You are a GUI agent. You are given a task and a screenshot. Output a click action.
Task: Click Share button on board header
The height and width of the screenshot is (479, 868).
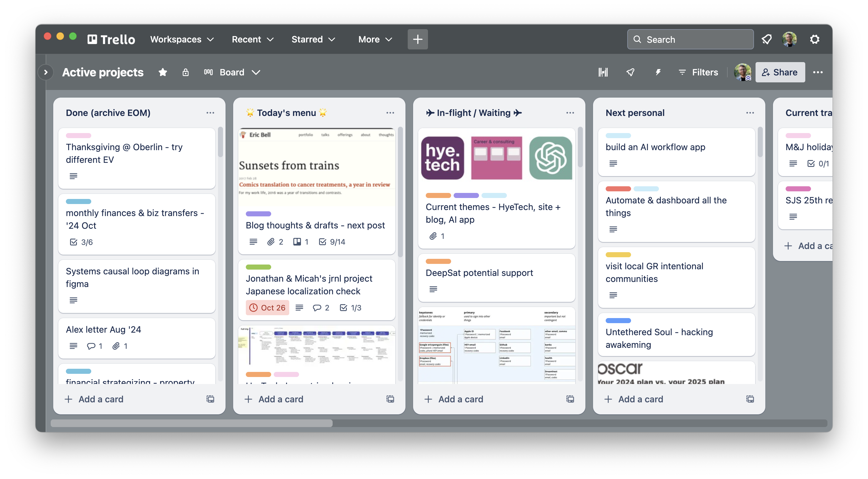(780, 72)
